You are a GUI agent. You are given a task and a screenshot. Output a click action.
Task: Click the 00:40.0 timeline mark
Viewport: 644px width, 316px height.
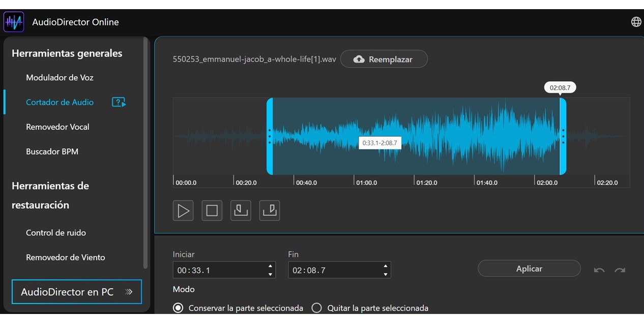tap(306, 182)
